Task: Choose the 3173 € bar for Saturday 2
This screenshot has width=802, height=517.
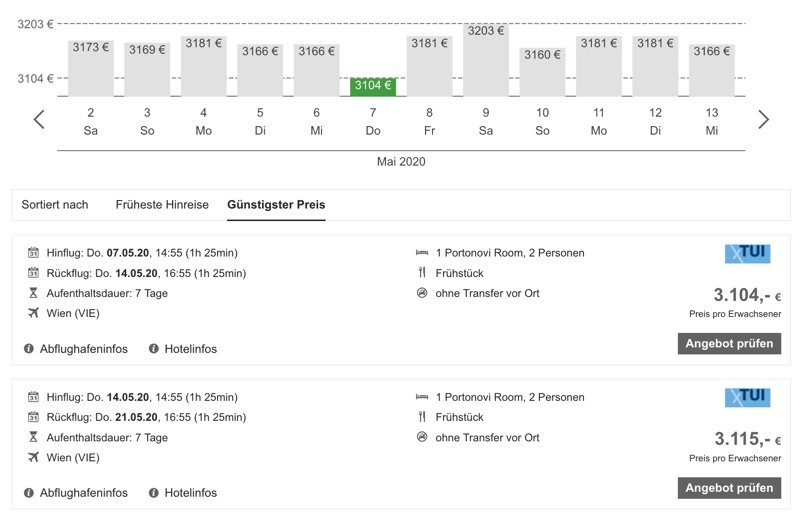Action: 91,68
